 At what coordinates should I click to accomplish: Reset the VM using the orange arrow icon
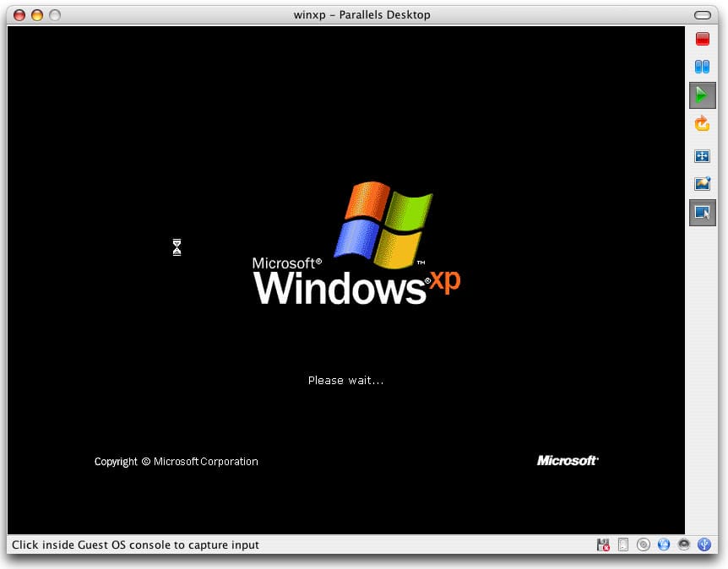click(x=702, y=124)
